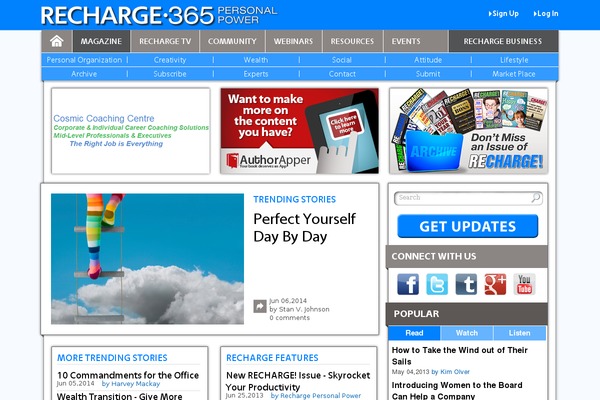This screenshot has width=600, height=400.
Task: Switch to the Read tab under Popular
Action: pos(414,333)
